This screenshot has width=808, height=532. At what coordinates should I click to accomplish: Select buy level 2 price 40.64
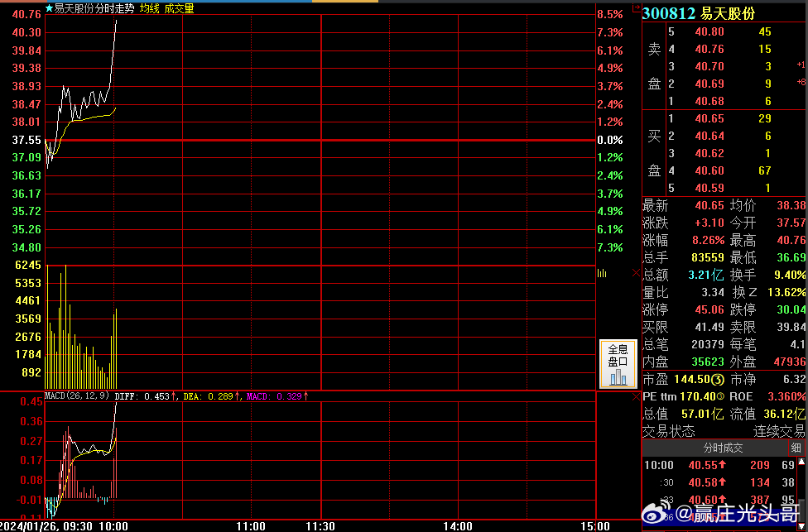709,136
